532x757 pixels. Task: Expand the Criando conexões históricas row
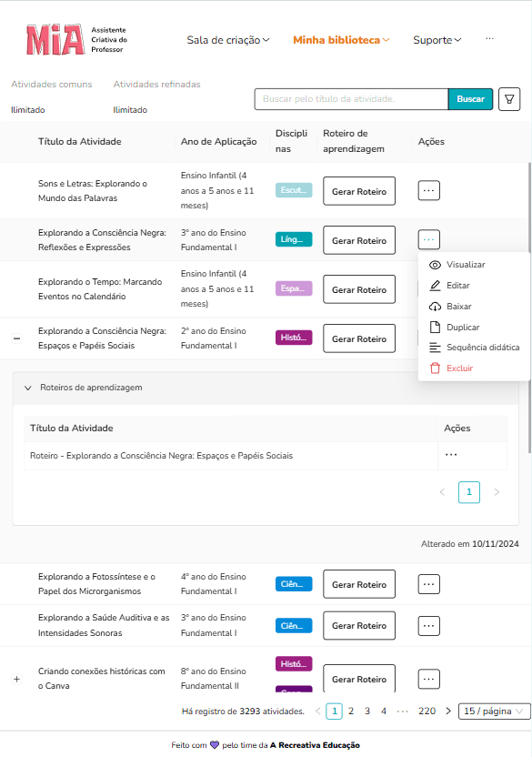point(16,679)
